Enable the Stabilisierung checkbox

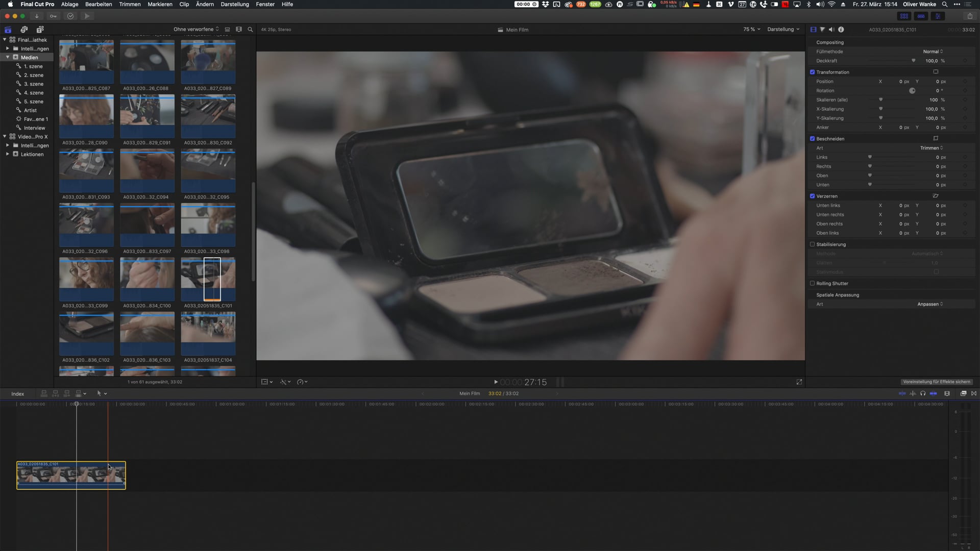click(x=812, y=244)
